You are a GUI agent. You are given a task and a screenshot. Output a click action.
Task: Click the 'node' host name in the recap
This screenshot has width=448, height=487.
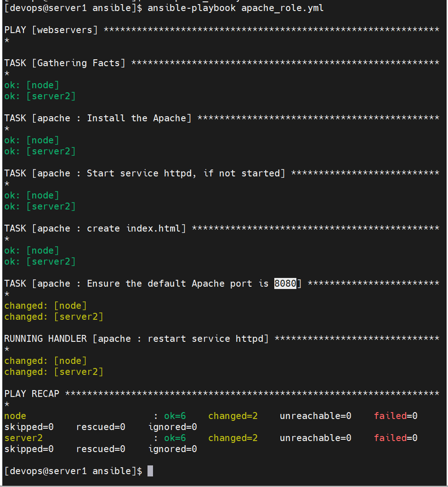point(15,416)
